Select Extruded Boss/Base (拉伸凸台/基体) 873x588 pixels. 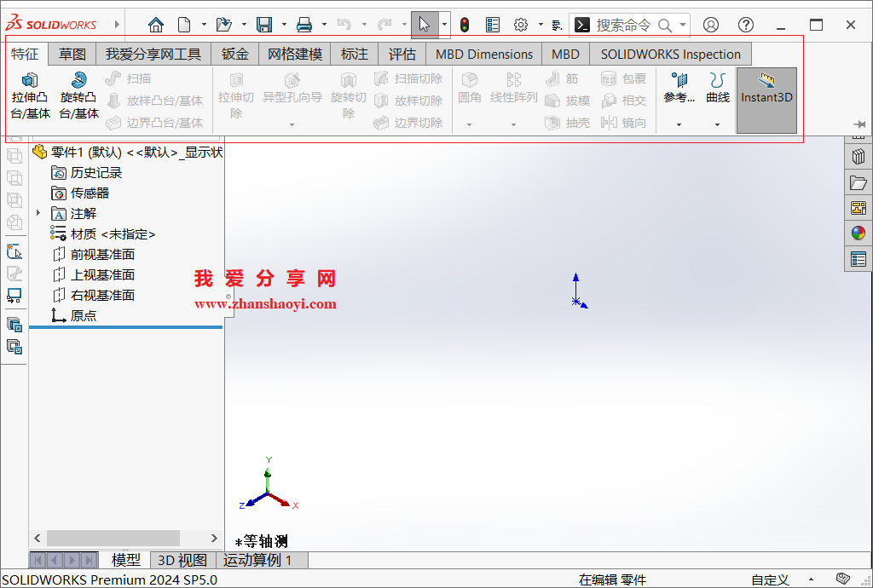point(31,95)
